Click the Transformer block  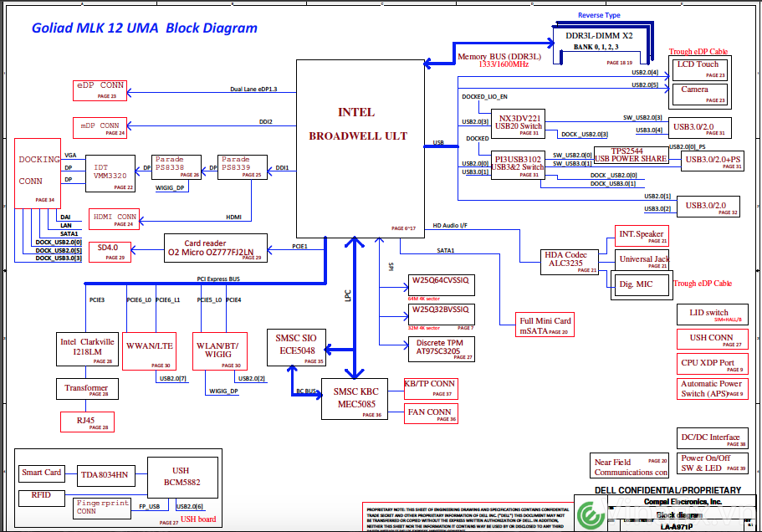click(x=88, y=389)
